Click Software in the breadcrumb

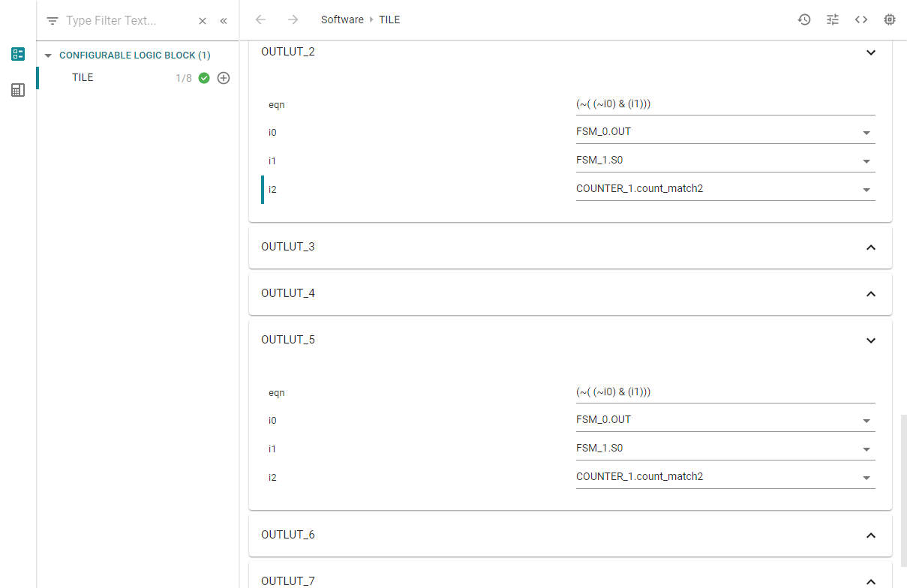(342, 20)
